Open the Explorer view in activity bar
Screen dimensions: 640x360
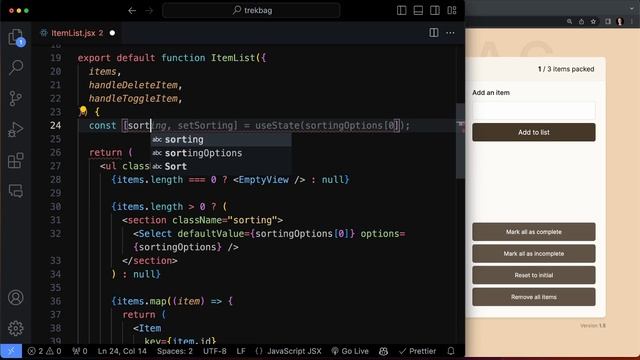[x=16, y=38]
